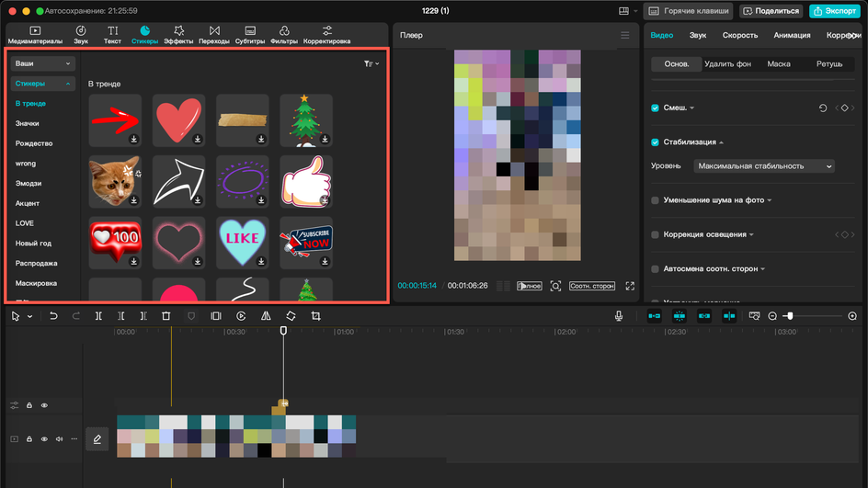Viewport: 868px width, 488px height.
Task: Click the cover edit pencil button
Action: click(x=97, y=439)
